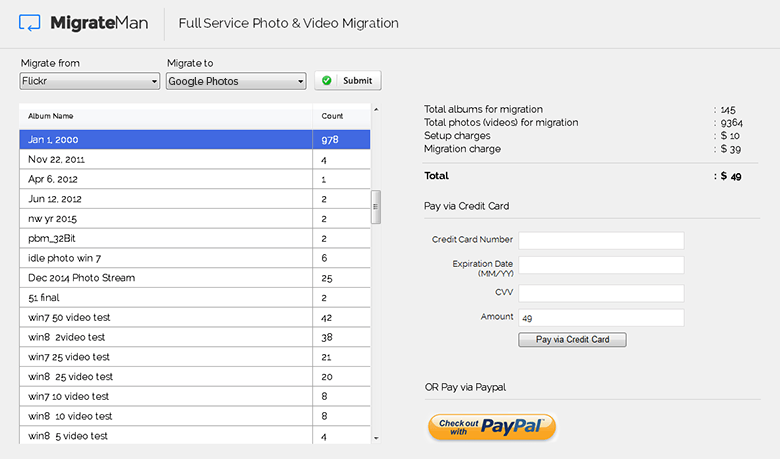Click the count 978 cell
The image size is (780, 459).
point(341,140)
